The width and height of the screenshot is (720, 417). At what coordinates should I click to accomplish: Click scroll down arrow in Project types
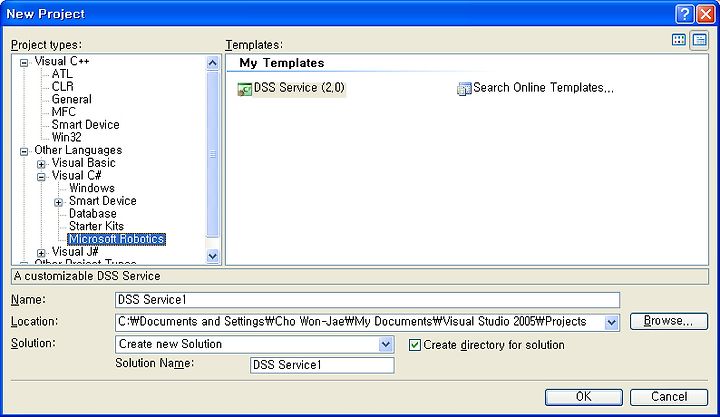213,256
